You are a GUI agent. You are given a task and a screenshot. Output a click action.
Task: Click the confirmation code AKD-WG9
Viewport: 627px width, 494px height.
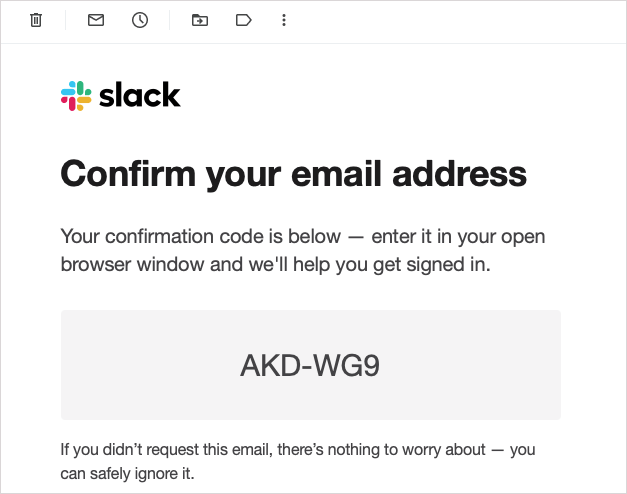click(310, 366)
